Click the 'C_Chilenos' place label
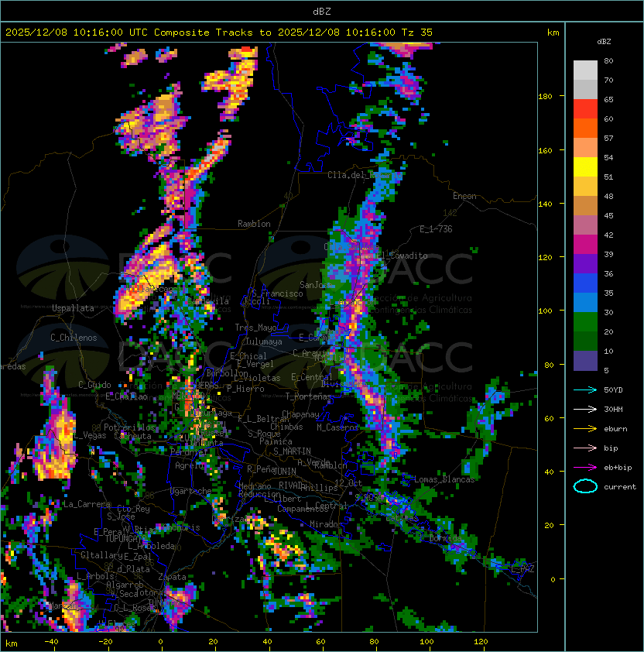 (74, 338)
